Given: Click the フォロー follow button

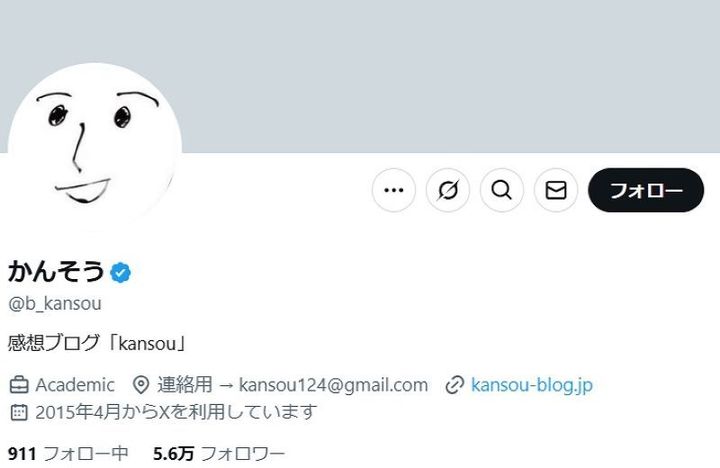Looking at the screenshot, I should (646, 190).
